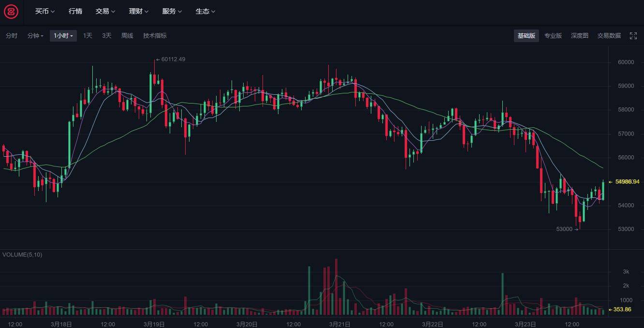Select the 周线 weekly chart
The width and height of the screenshot is (644, 328).
click(127, 36)
